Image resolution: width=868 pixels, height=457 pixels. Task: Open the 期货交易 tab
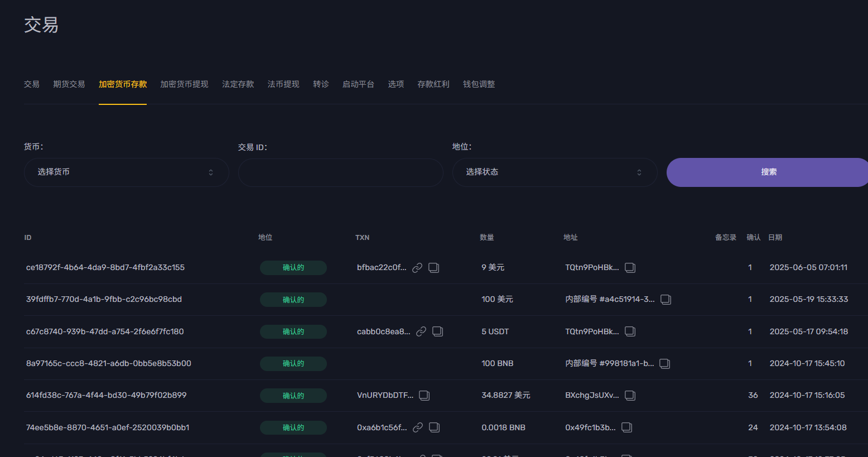pos(69,84)
